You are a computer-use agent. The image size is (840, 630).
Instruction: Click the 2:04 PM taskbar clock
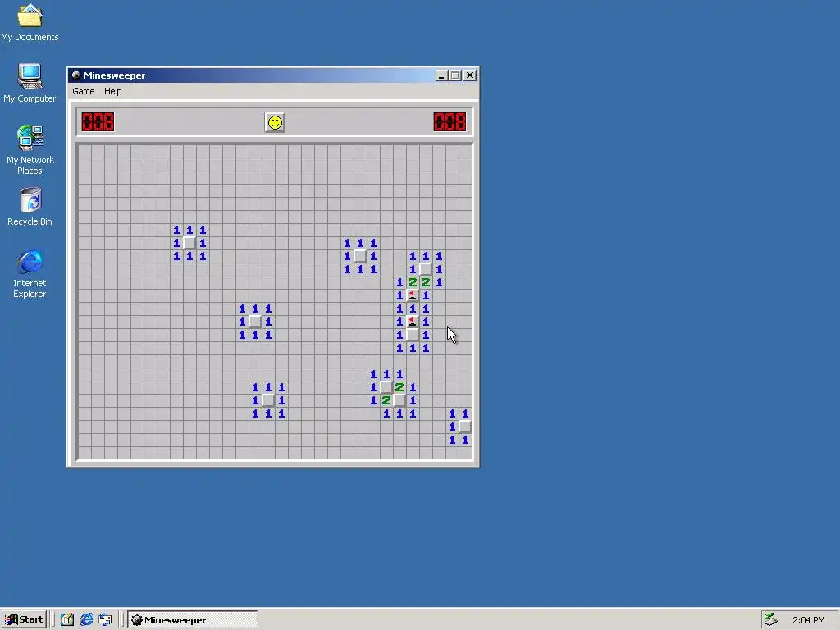point(808,620)
